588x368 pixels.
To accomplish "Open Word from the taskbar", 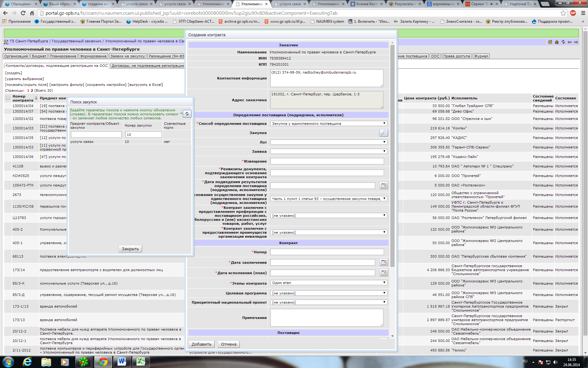I will 122,362.
